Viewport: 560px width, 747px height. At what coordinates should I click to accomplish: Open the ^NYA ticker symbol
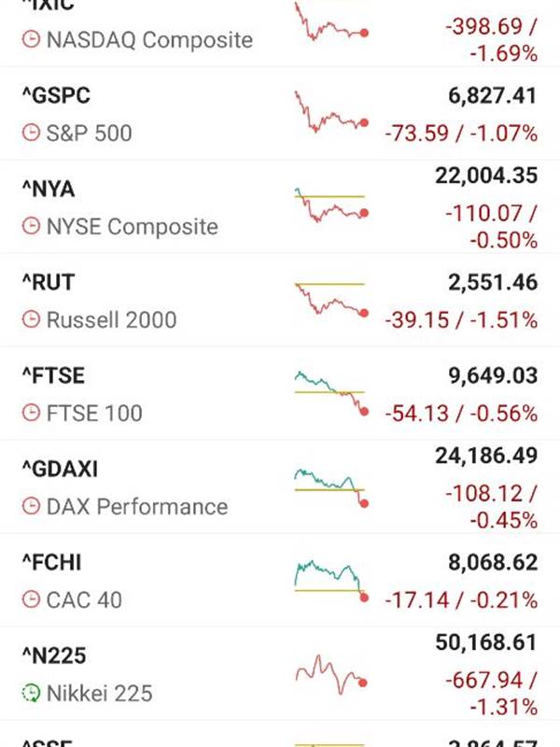(48, 190)
